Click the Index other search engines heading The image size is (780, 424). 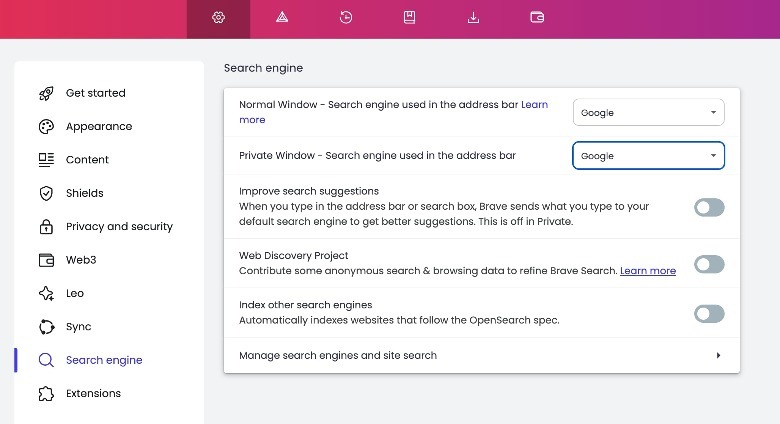[305, 305]
